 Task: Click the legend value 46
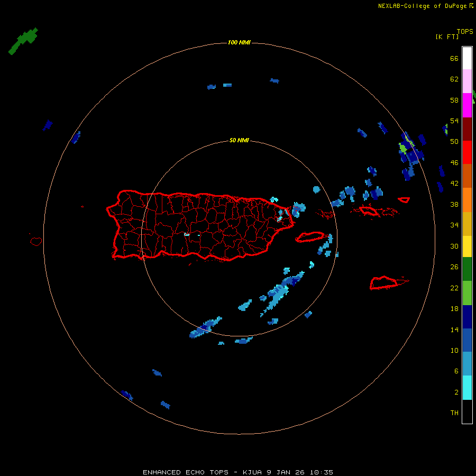pyautogui.click(x=454, y=163)
